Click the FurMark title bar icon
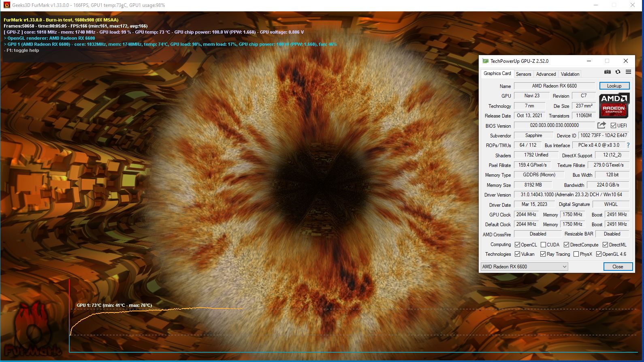644x362 pixels. 6,5
